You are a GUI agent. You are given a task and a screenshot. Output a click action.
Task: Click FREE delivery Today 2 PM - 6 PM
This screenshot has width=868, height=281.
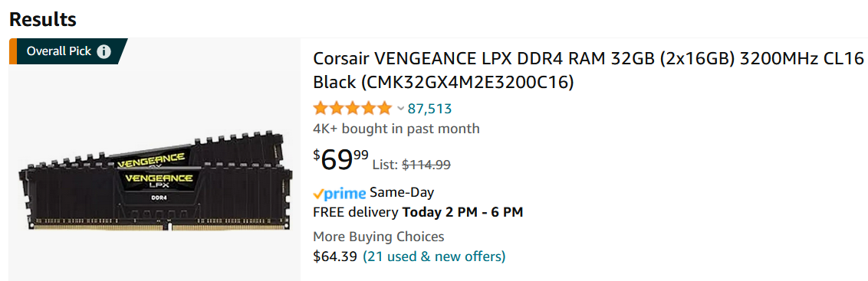click(x=418, y=212)
